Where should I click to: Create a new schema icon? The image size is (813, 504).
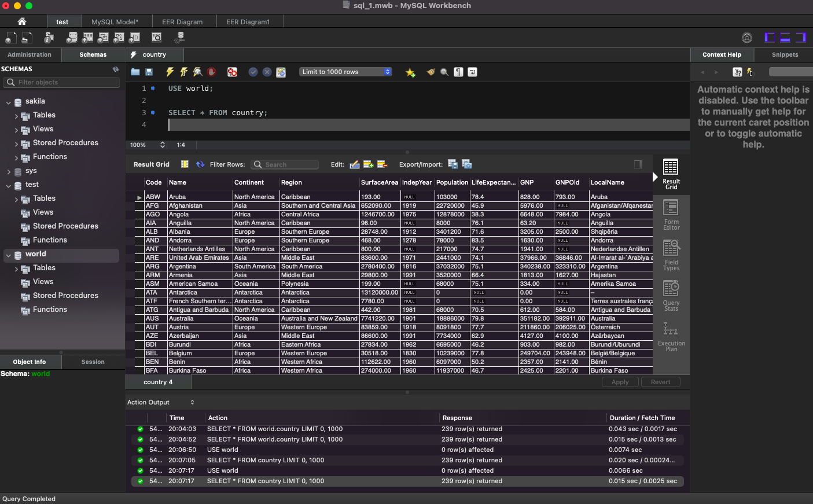point(72,38)
